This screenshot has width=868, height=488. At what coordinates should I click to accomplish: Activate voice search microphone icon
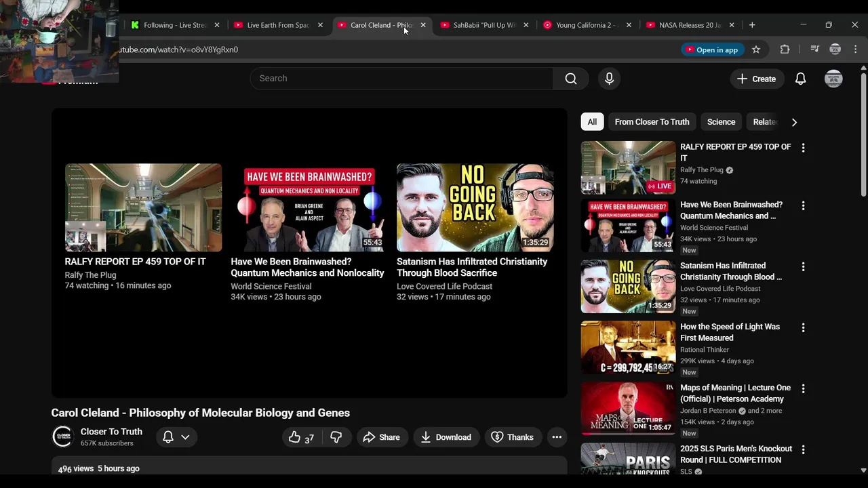pos(609,79)
